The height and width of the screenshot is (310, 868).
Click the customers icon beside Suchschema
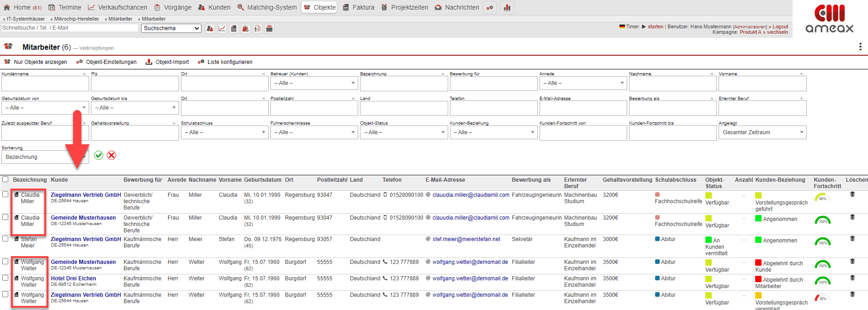[x=210, y=29]
